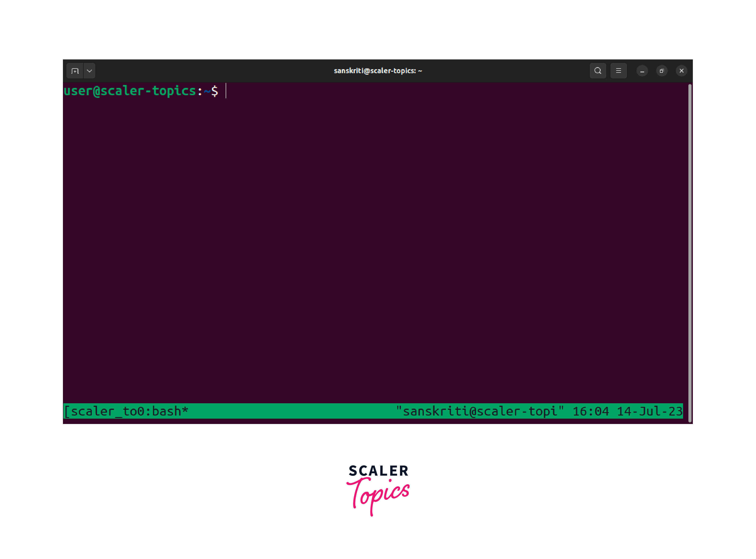
Task: Click the 16:04 time in the status bar
Action: click(591, 411)
